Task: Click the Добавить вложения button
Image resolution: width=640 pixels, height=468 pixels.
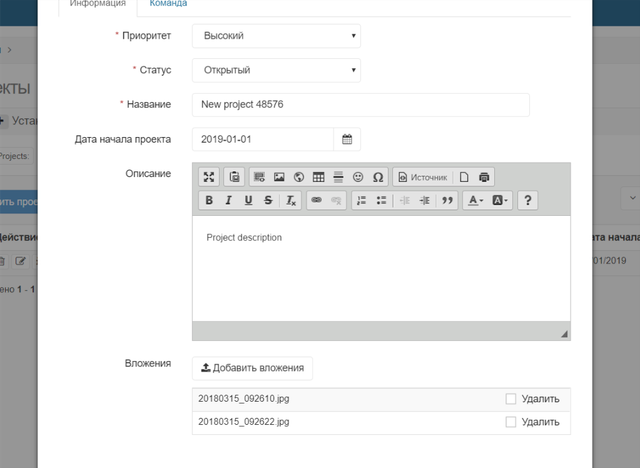Action: (x=252, y=368)
